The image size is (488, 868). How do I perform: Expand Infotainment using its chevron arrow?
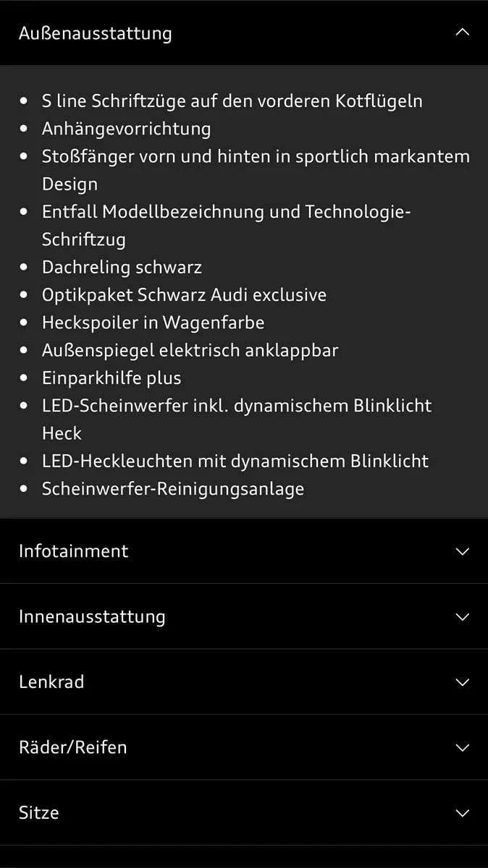[463, 551]
